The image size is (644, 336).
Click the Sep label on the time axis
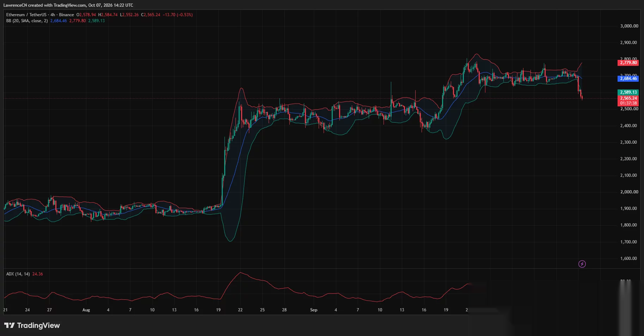coord(314,310)
